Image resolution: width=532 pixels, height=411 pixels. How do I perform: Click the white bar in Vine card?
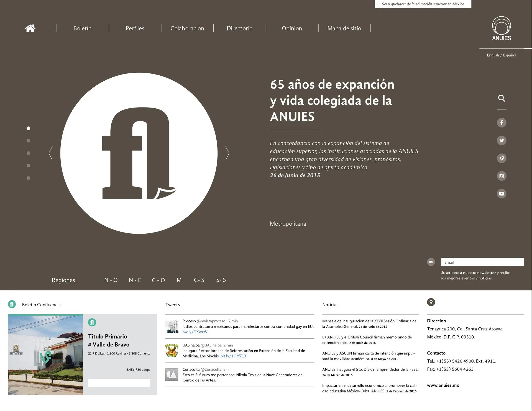(x=119, y=383)
